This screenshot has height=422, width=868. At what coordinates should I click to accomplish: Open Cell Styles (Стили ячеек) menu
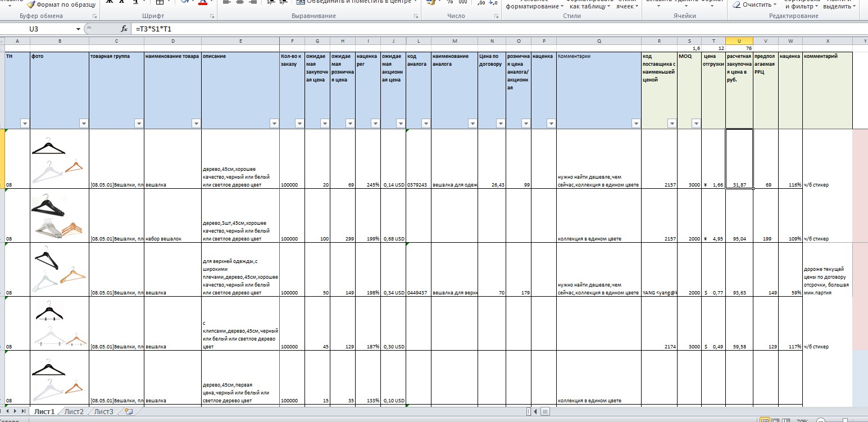(x=626, y=4)
